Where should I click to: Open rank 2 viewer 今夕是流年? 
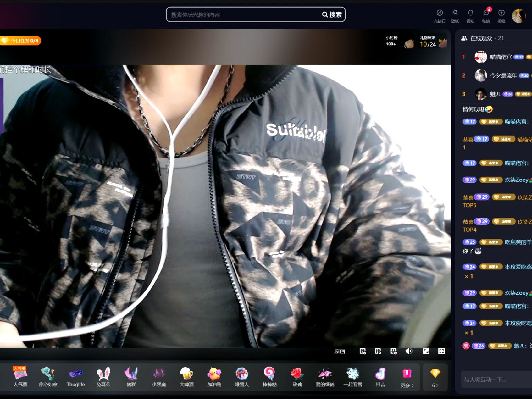click(497, 75)
